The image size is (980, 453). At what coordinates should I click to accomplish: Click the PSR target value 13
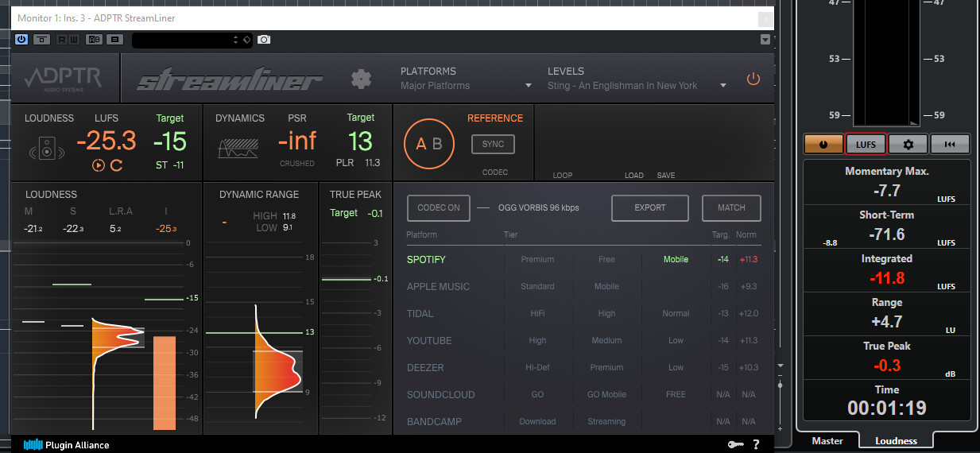(x=360, y=141)
